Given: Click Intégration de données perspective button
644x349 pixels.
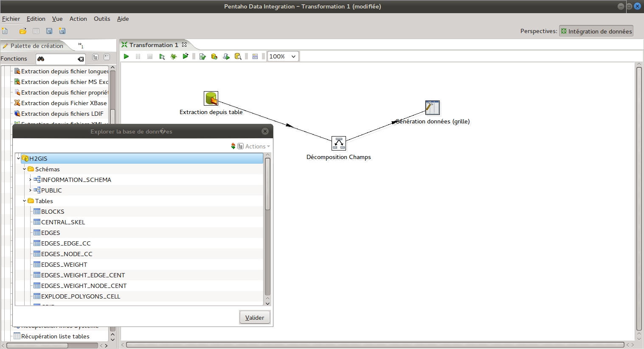Looking at the screenshot, I should (x=596, y=31).
